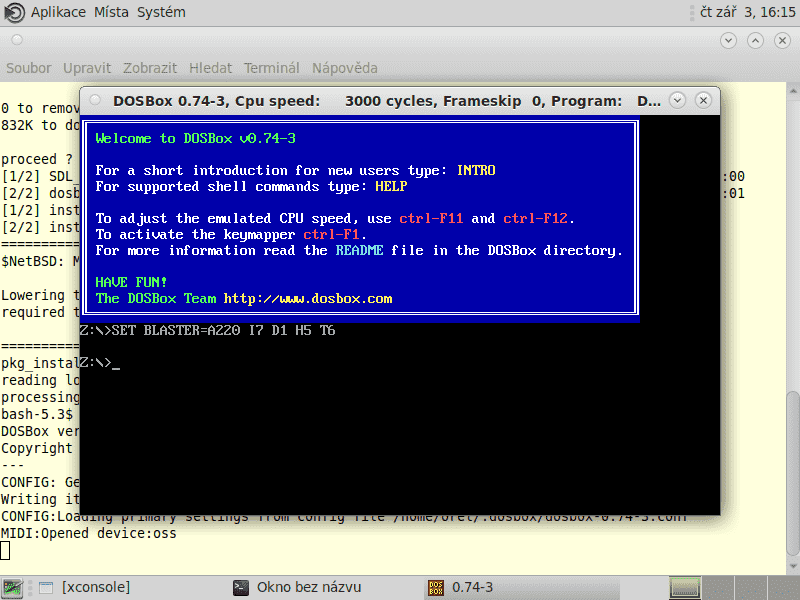Image resolution: width=800 pixels, height=600 pixels.
Task: Click the terminal cursor block at bottom
Action: coord(5,551)
